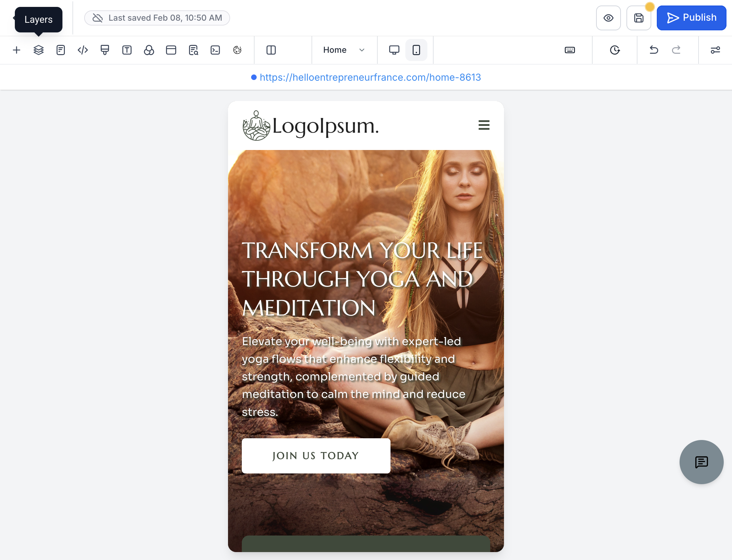
Task: Open the typography T icon
Action: (x=127, y=50)
